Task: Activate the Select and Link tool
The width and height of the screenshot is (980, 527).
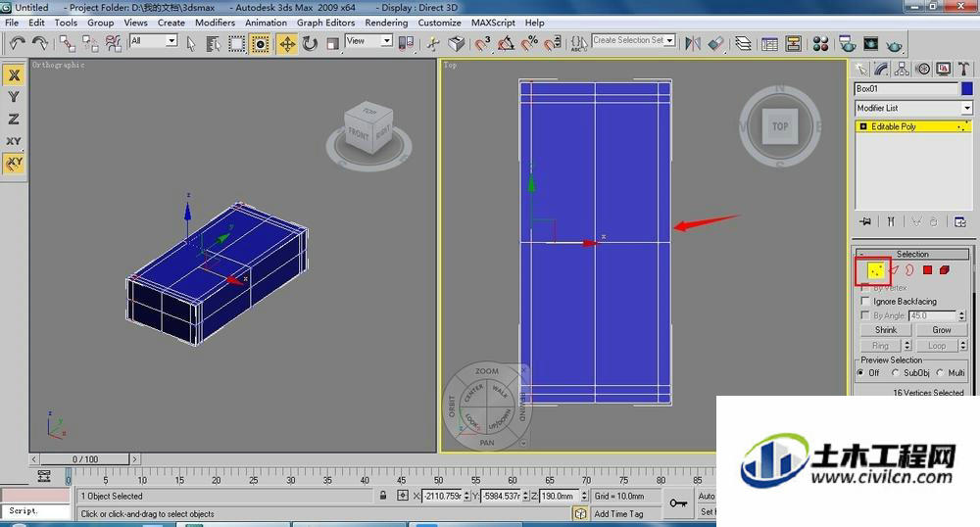Action: pyautogui.click(x=67, y=43)
